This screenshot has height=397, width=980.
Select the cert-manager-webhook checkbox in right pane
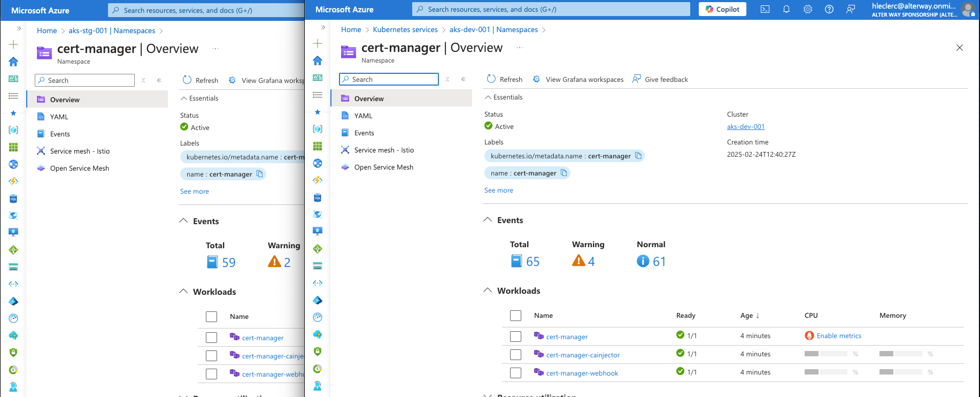[515, 373]
